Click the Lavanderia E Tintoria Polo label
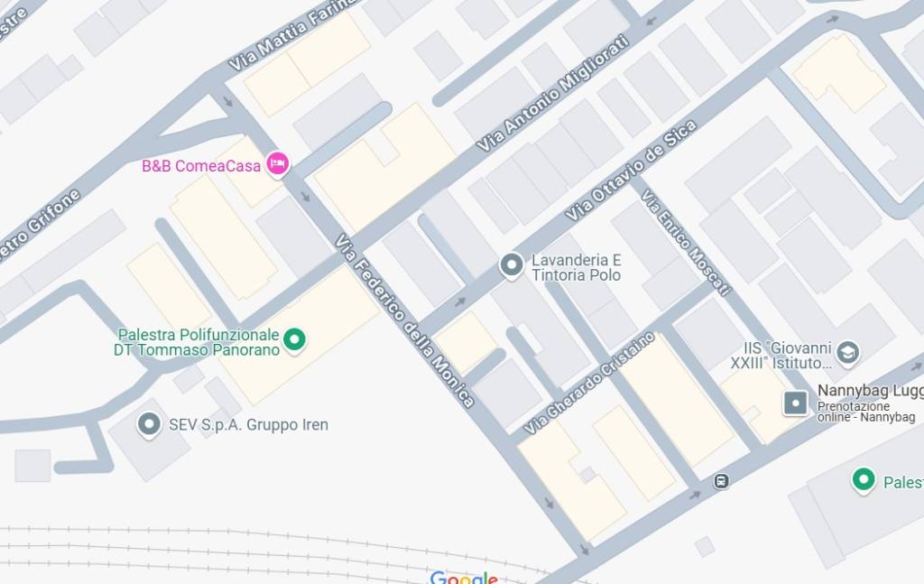The image size is (924, 584). [x=577, y=267]
